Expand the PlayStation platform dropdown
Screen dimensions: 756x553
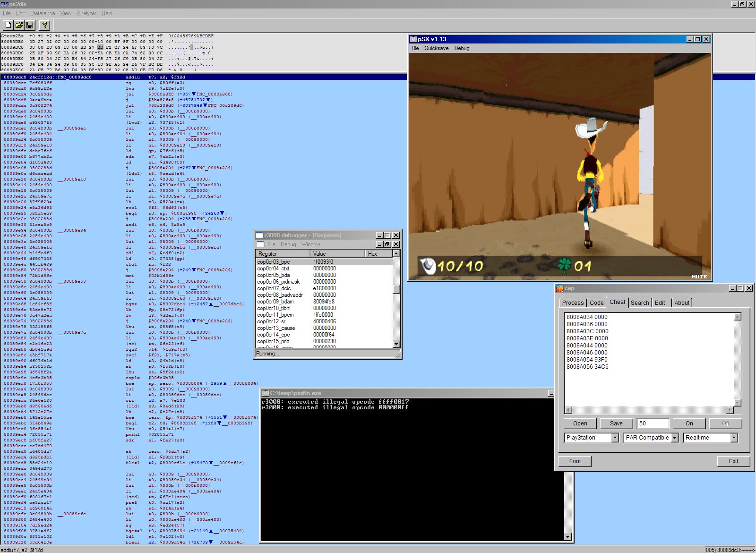point(615,438)
